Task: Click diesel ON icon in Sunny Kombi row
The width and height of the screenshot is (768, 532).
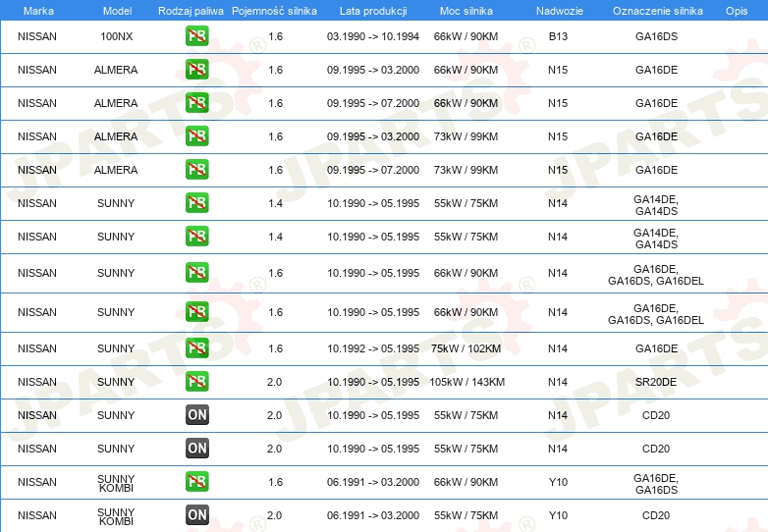Action: (x=196, y=515)
